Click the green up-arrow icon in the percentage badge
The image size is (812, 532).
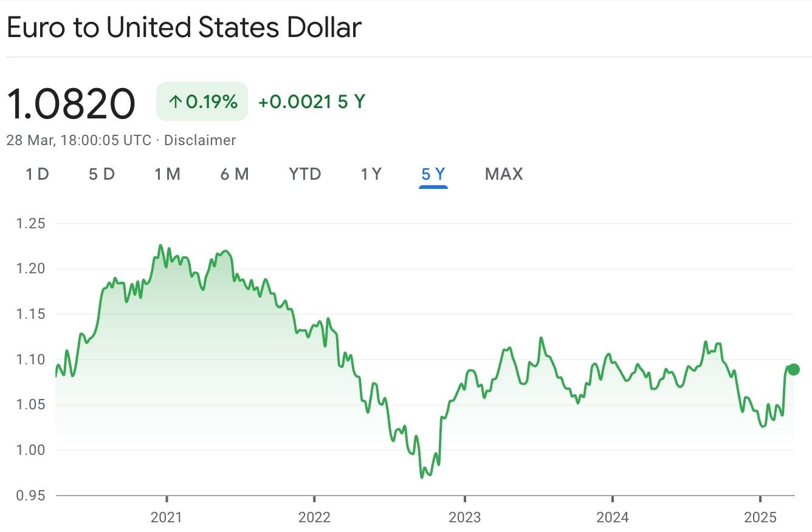click(176, 102)
